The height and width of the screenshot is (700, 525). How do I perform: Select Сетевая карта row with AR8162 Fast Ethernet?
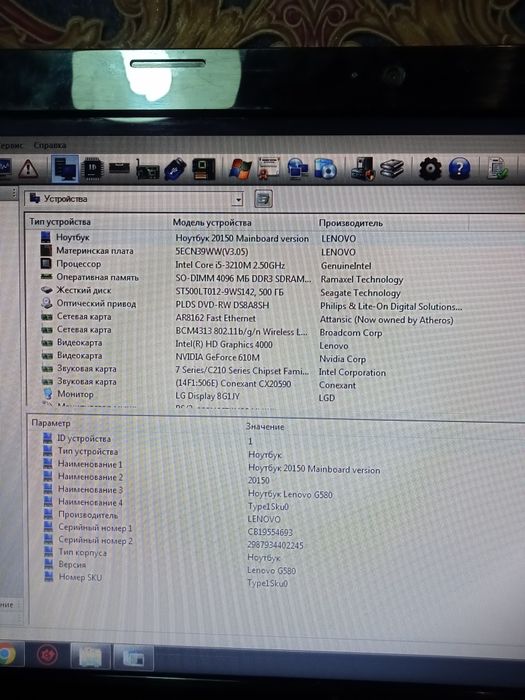(254, 317)
